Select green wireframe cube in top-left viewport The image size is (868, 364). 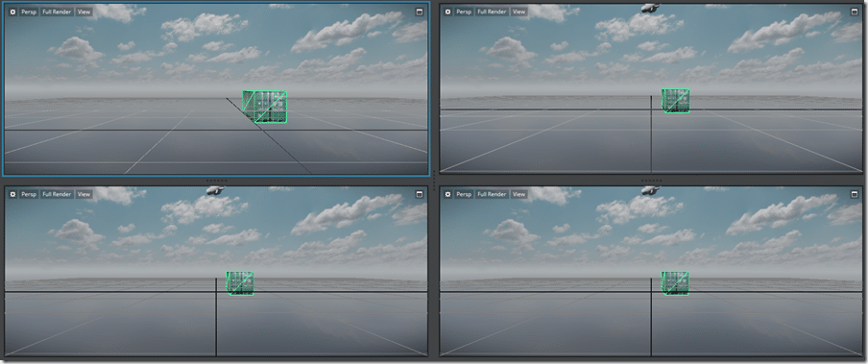coord(265,107)
